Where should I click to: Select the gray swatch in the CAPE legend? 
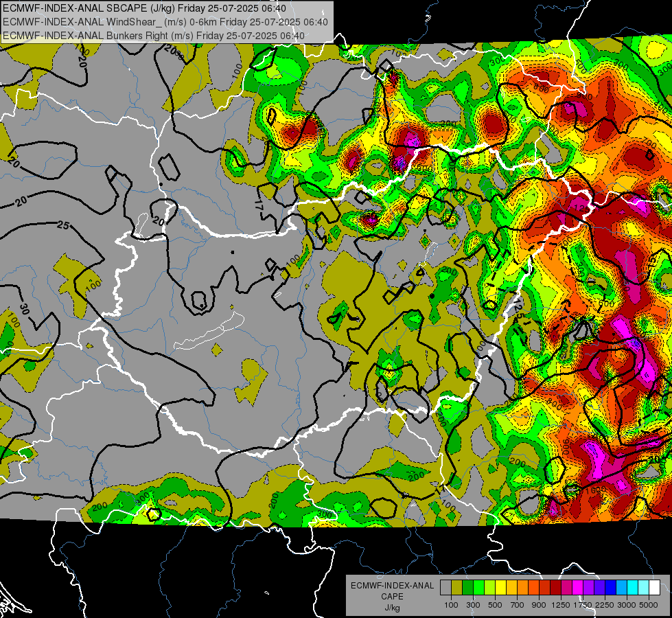tap(445, 588)
